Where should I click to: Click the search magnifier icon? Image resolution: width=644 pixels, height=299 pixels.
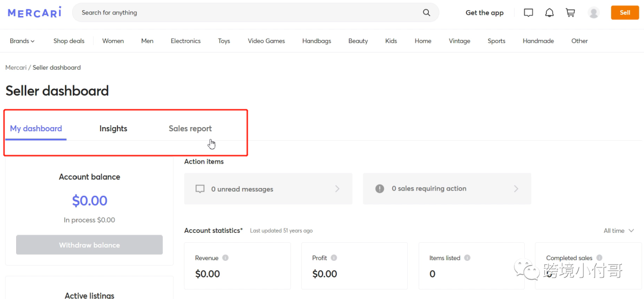coord(426,13)
